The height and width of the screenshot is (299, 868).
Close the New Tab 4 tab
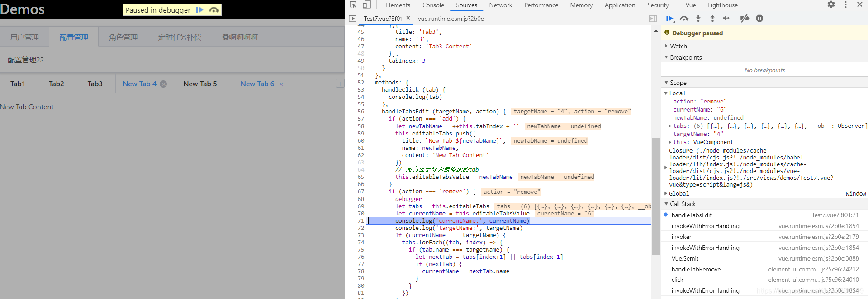163,84
